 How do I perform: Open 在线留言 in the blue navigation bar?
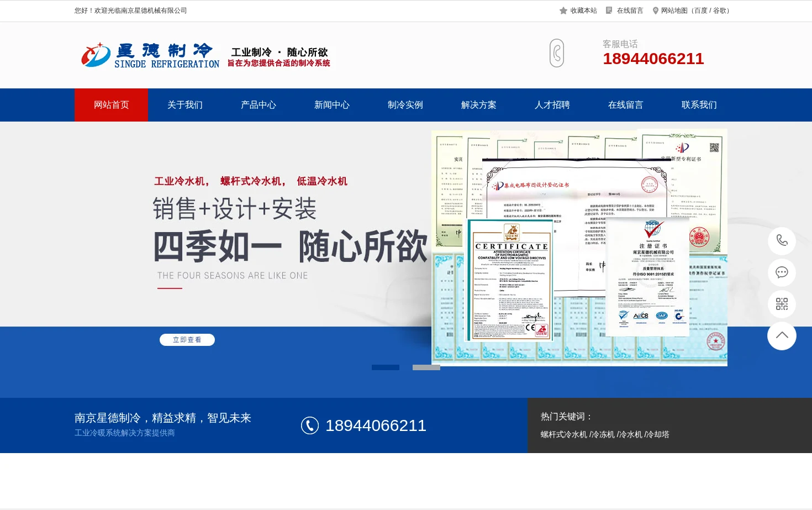point(625,105)
